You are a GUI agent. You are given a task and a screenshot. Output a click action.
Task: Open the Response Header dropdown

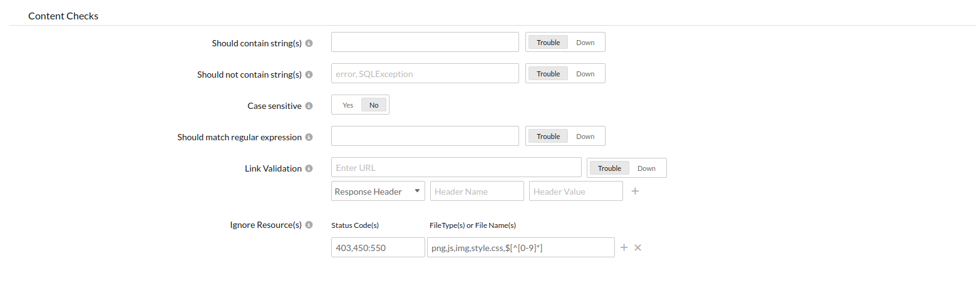[x=378, y=192]
